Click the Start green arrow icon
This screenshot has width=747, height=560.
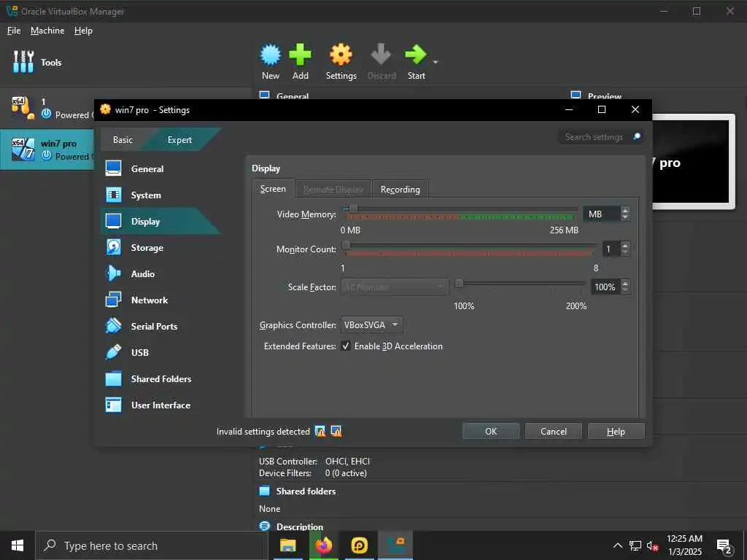(x=416, y=55)
